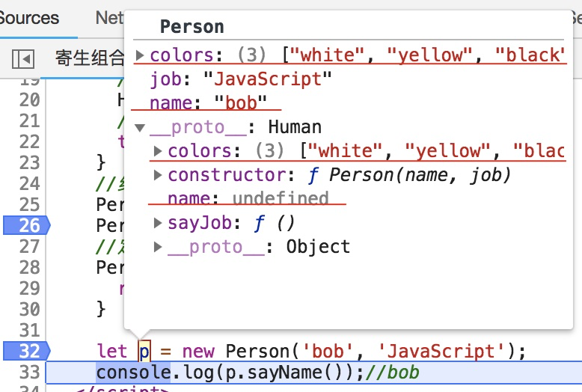Click line number 33 in gutter

point(29,372)
